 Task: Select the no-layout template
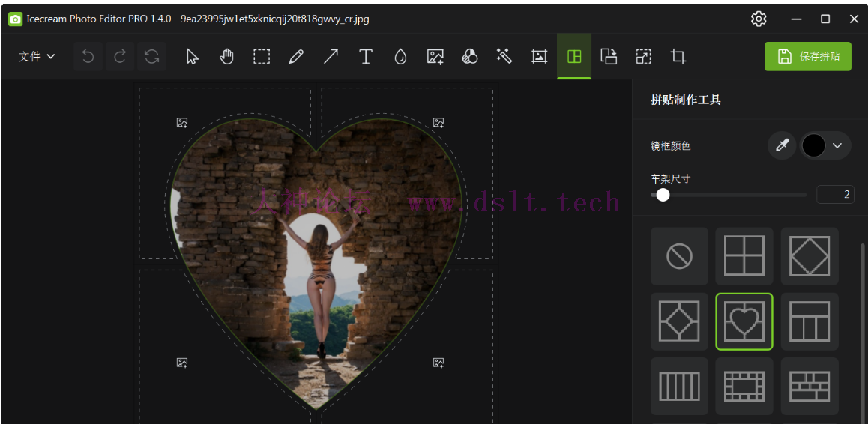pyautogui.click(x=679, y=256)
